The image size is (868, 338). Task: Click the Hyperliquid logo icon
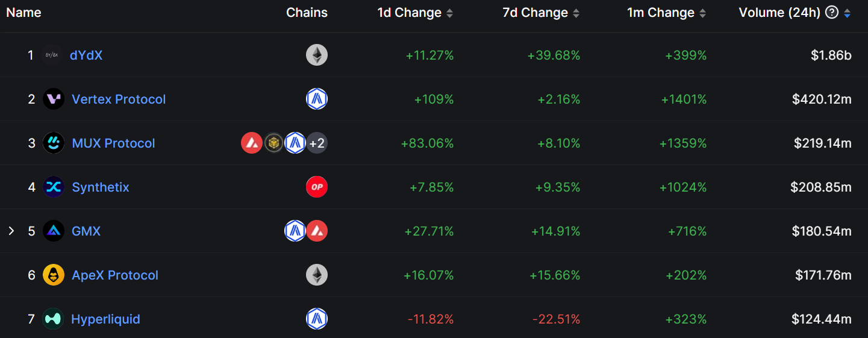point(53,319)
